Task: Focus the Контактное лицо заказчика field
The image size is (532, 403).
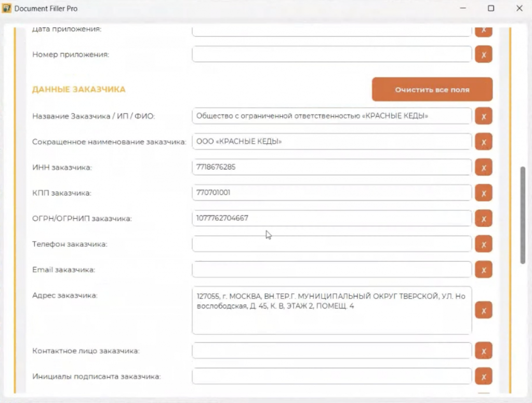Action: click(331, 351)
